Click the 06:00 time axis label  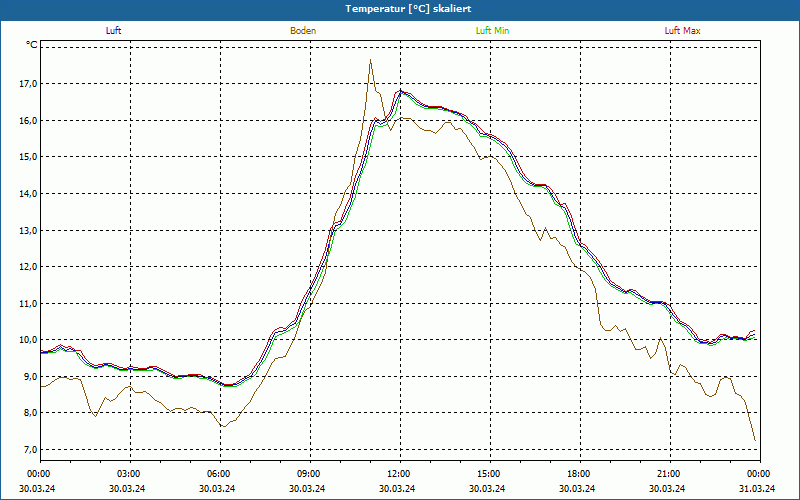220,474
